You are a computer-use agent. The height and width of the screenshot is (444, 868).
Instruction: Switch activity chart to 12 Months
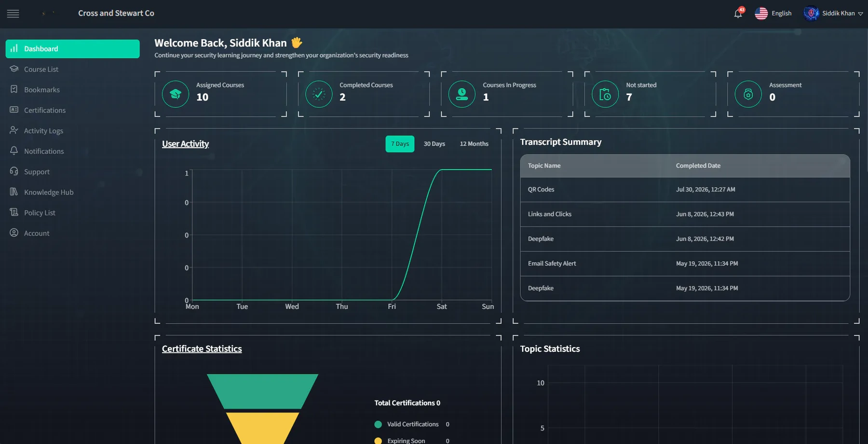[474, 144]
